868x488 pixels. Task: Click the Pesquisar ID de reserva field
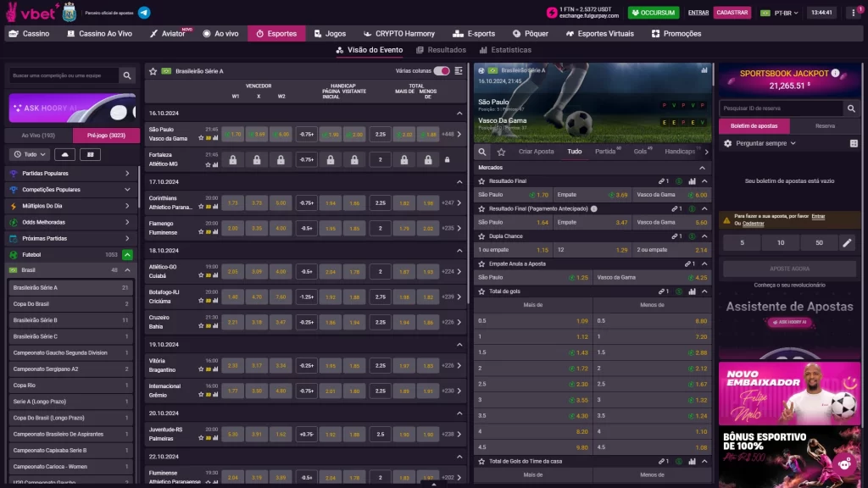781,108
